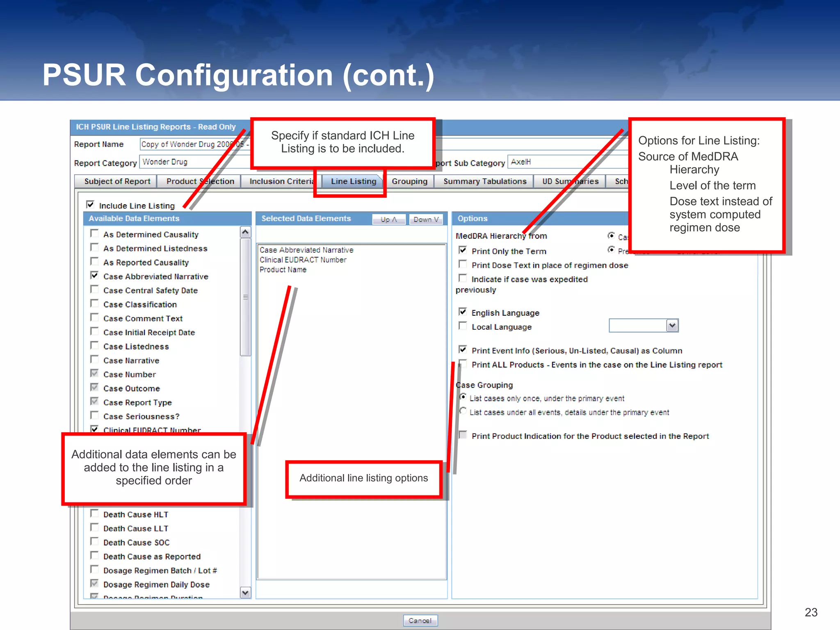The image size is (840, 630).
Task: Toggle Case Number checkbox
Action: click(94, 373)
